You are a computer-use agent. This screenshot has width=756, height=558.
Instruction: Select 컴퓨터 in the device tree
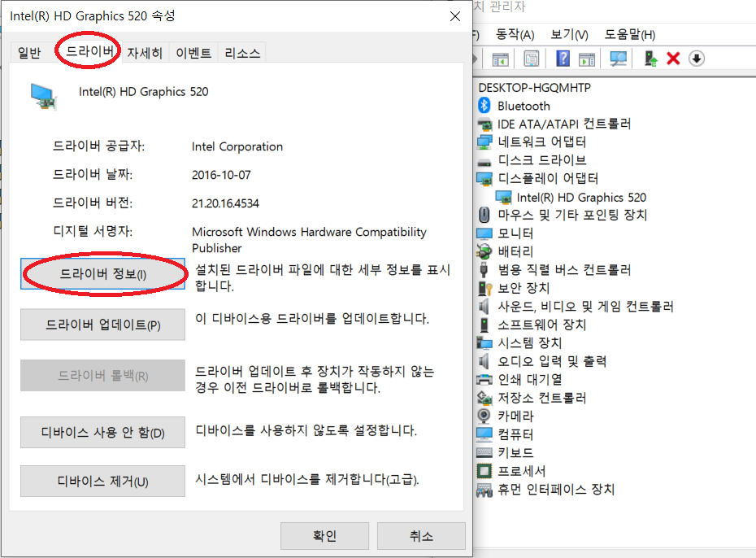coord(515,434)
